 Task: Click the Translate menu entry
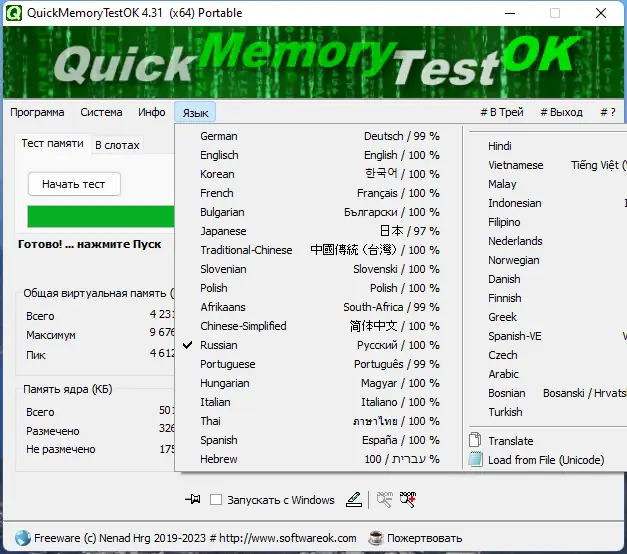pyautogui.click(x=547, y=441)
